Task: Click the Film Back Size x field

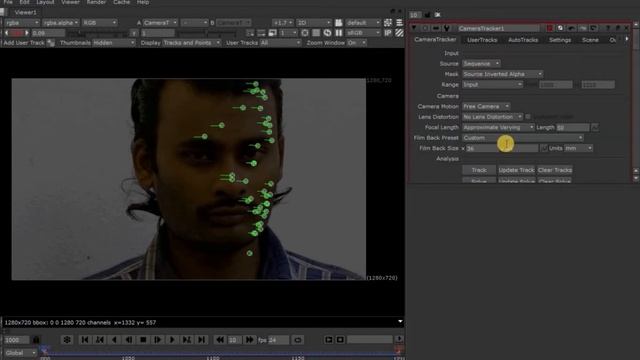Action: click(x=502, y=148)
